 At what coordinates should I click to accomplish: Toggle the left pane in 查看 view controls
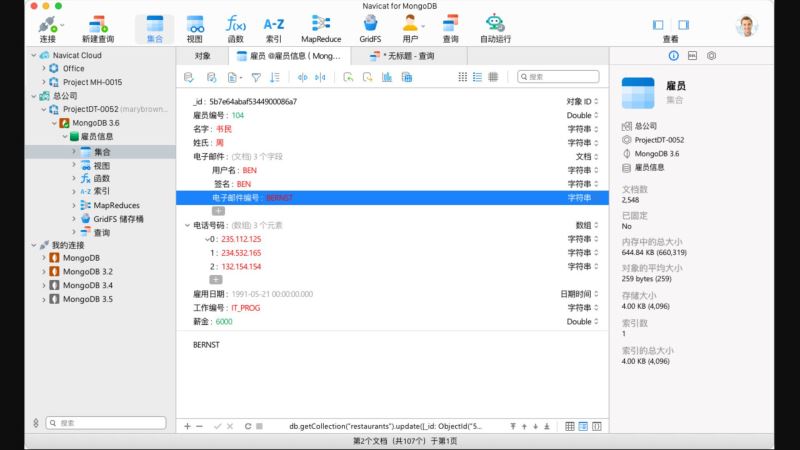[x=658, y=24]
